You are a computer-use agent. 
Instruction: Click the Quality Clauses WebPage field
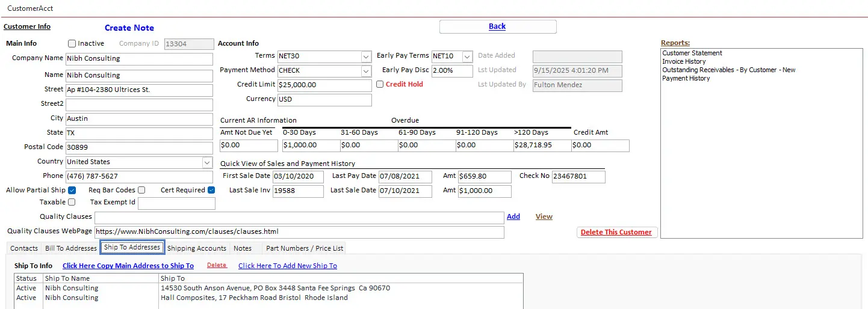tap(299, 232)
